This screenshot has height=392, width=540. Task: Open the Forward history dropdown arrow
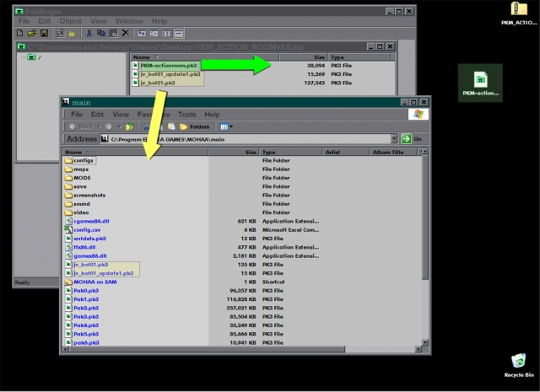(119, 126)
